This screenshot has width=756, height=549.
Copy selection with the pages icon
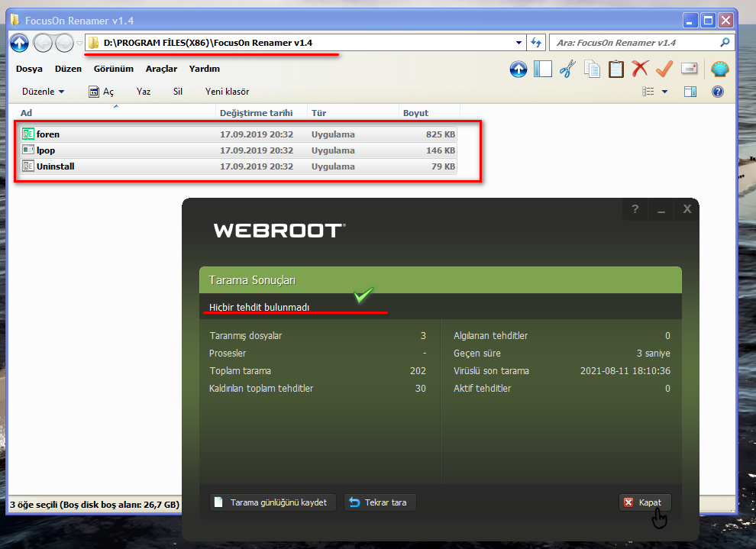pos(592,69)
